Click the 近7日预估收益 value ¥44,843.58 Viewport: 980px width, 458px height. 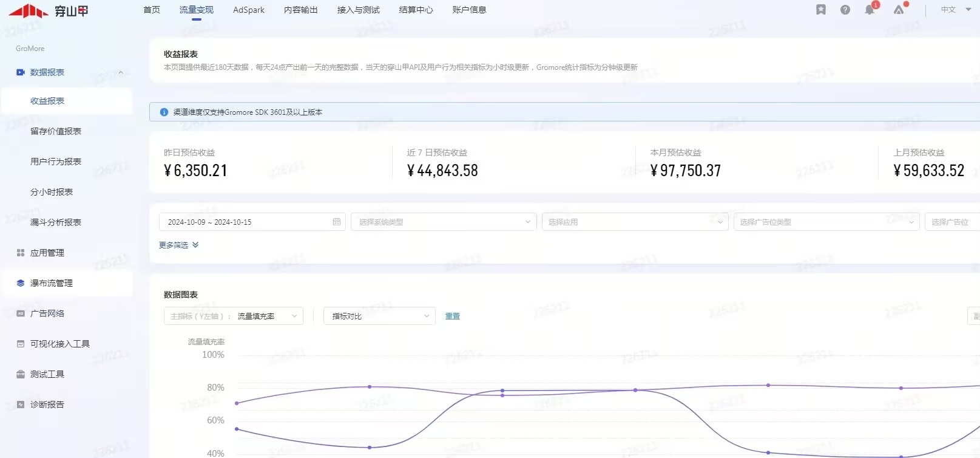click(x=442, y=171)
